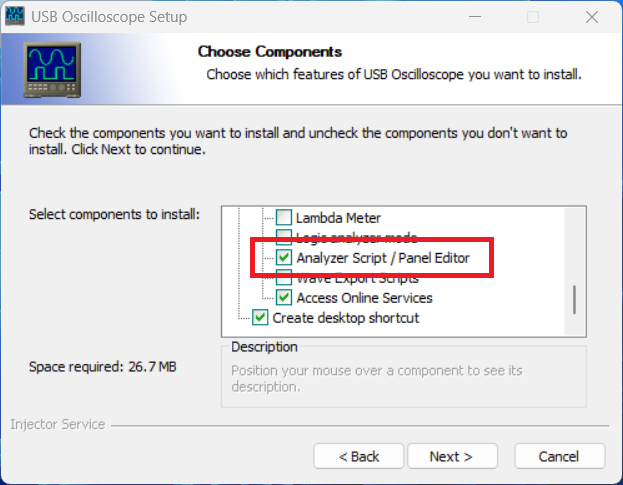Go to the previous step with Back
623x485 pixels.
[359, 456]
